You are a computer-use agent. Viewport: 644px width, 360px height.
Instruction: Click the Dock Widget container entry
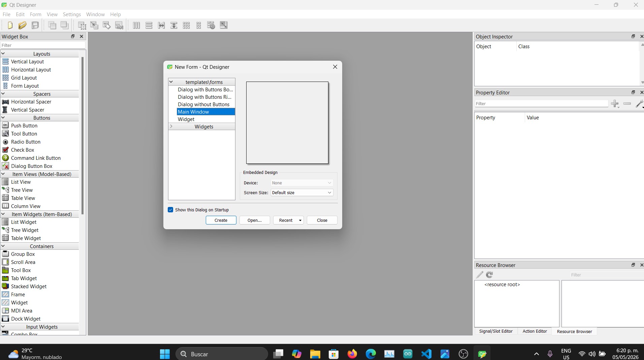26,319
